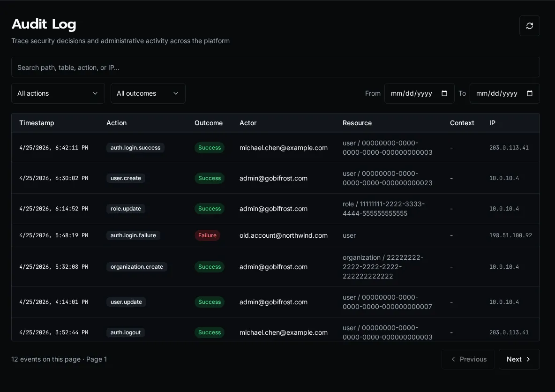Click michael.chen@example.com in the 6:42:11 PM row
The height and width of the screenshot is (392, 555).
[283, 148]
